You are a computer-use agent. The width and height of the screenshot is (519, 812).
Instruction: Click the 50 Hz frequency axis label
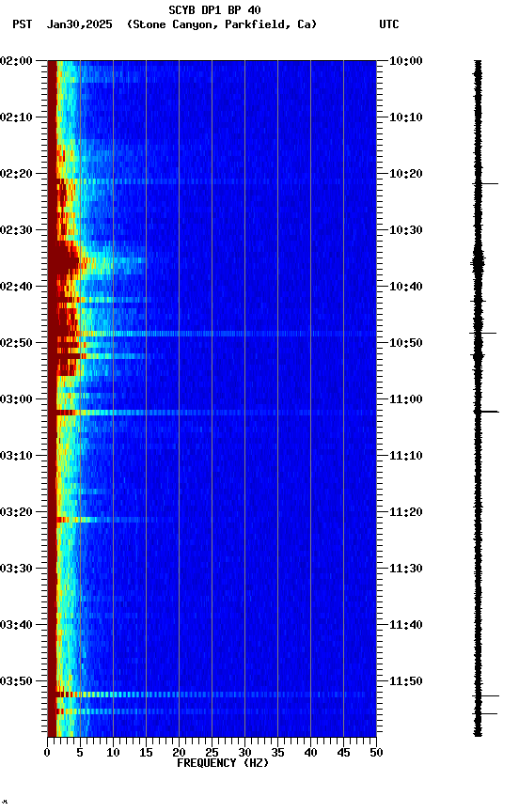click(x=377, y=753)
